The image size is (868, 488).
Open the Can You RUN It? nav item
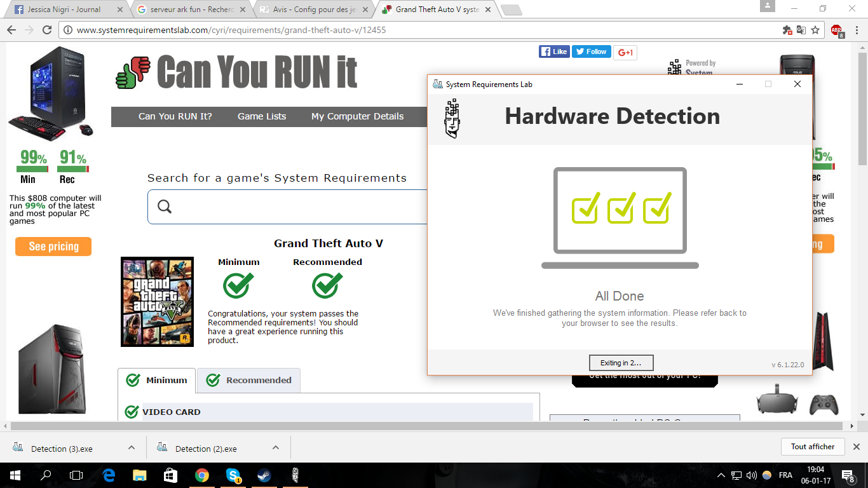click(x=175, y=116)
